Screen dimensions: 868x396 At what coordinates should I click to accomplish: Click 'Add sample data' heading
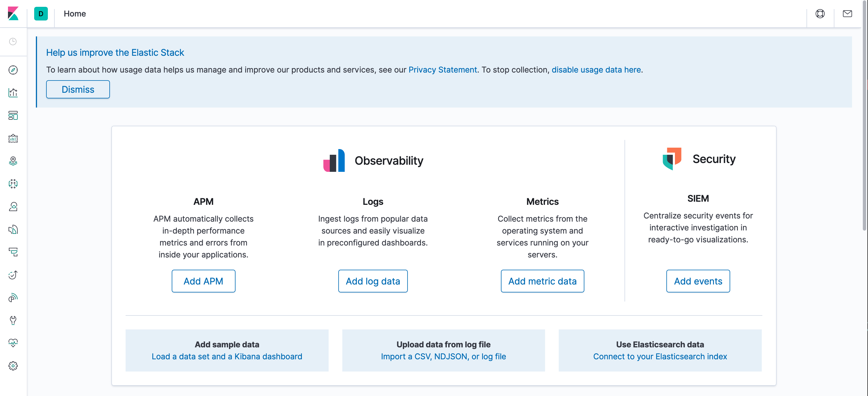coord(227,344)
